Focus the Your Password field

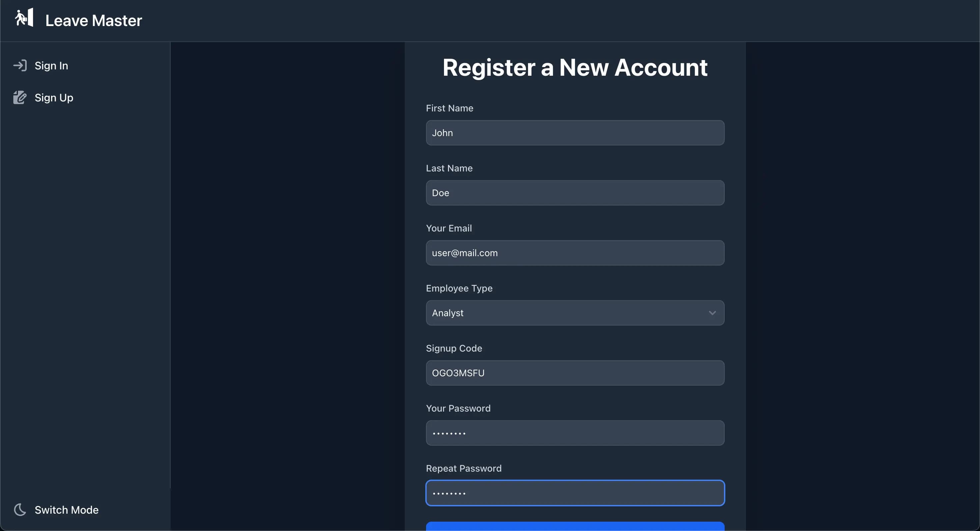[x=575, y=433]
